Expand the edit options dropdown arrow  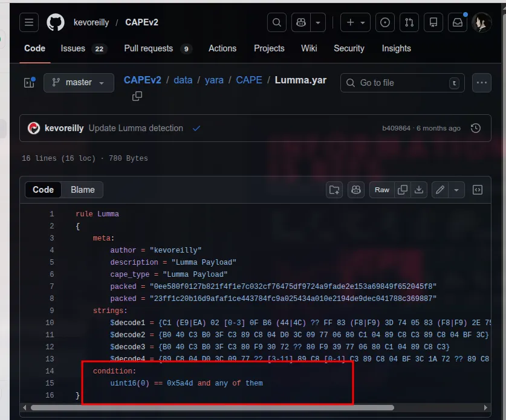pyautogui.click(x=456, y=190)
